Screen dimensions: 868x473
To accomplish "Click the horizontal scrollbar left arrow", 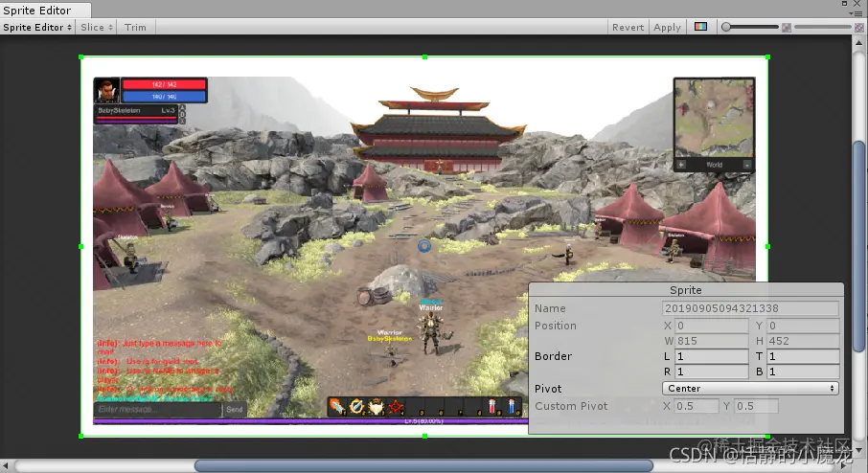I will [x=5, y=465].
